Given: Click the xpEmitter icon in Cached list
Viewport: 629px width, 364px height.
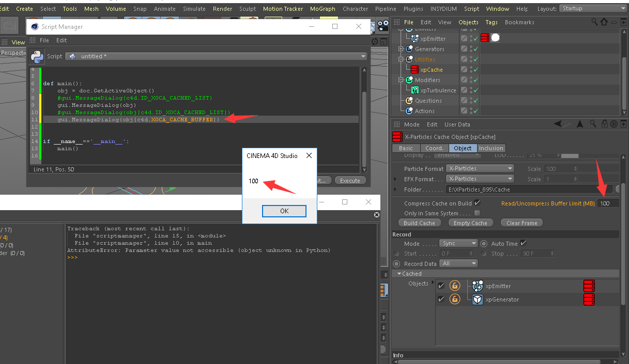Looking at the screenshot, I should coord(478,286).
